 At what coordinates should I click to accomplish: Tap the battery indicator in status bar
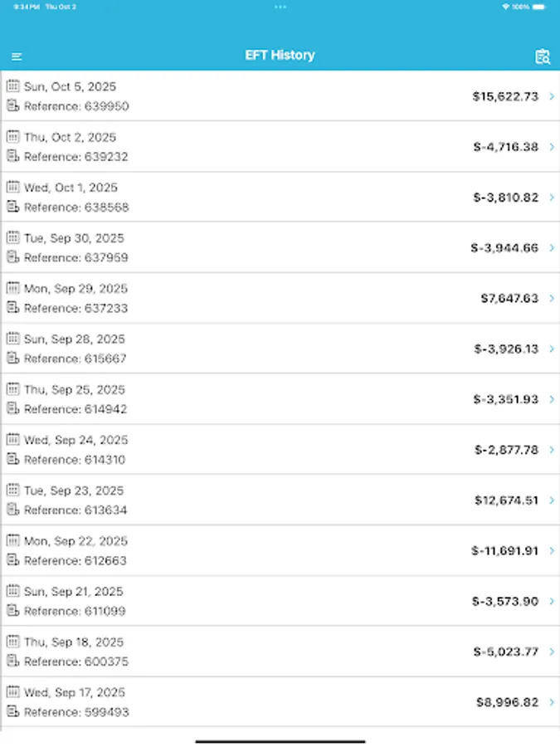click(x=540, y=7)
